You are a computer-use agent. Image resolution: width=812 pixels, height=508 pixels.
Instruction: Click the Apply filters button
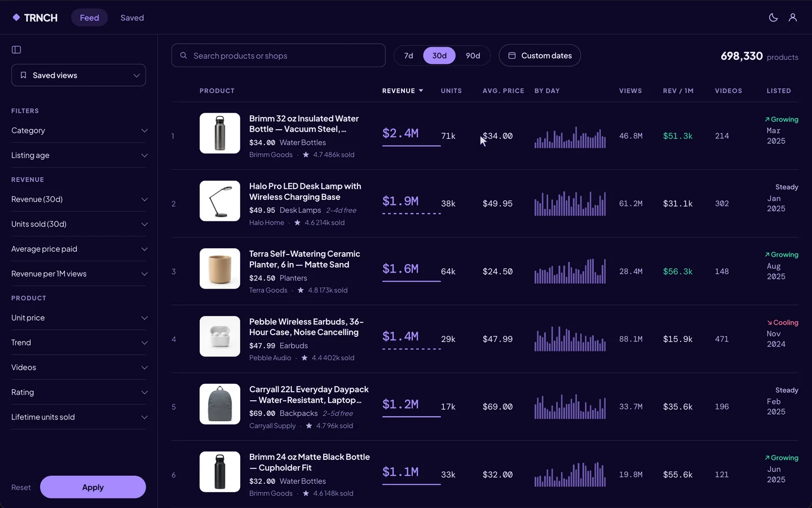(x=93, y=487)
